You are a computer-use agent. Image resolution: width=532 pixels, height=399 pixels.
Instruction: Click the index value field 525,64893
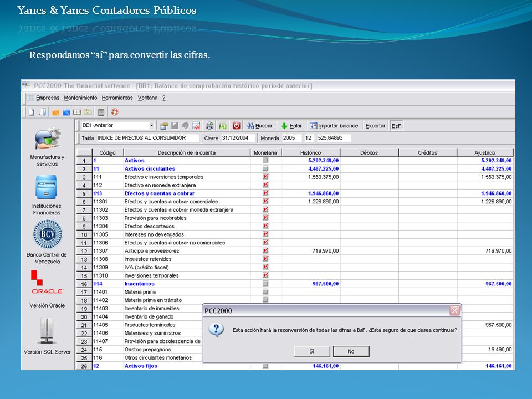334,138
